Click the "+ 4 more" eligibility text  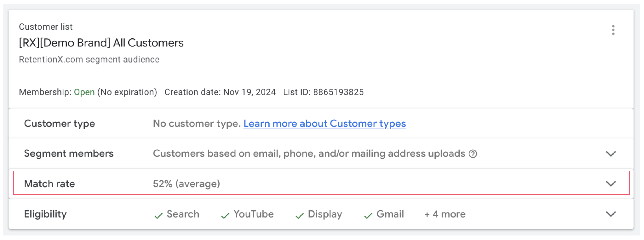[445, 214]
